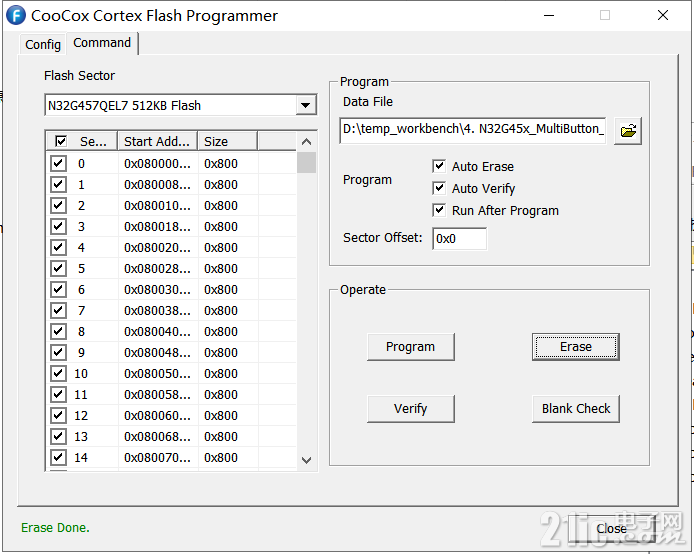The width and height of the screenshot is (694, 554).
Task: Uncheck sector 2 checkbox
Action: point(58,205)
